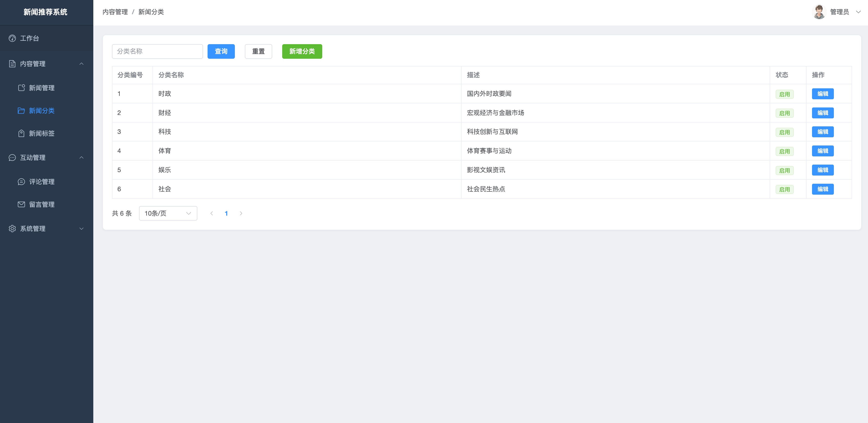Open the 10条/页 page size dropdown
Image resolution: width=868 pixels, height=423 pixels.
click(168, 213)
